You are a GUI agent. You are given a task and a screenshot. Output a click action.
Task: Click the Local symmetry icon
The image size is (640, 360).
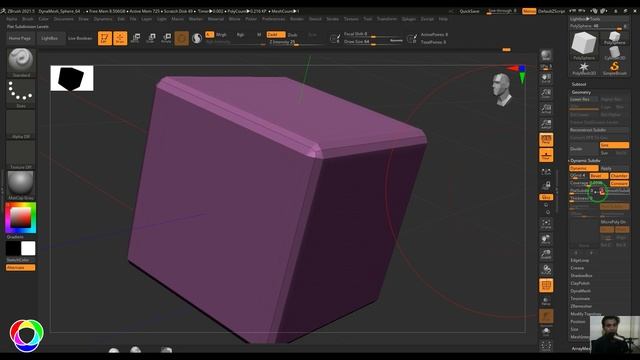546,172
